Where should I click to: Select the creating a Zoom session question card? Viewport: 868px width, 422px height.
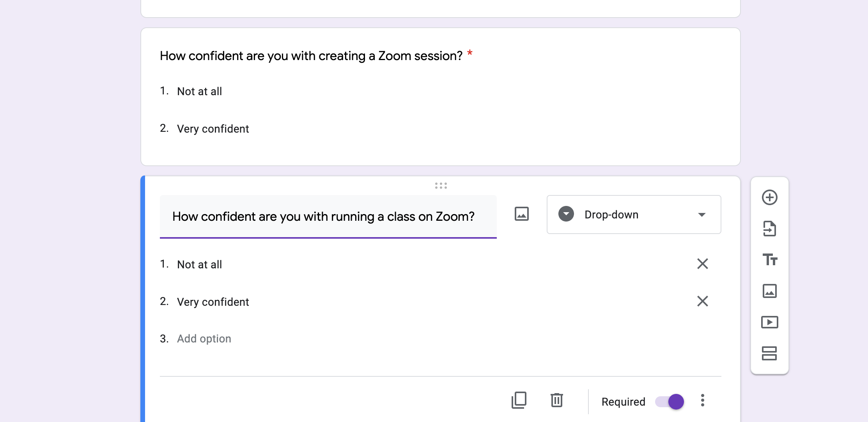[440, 97]
